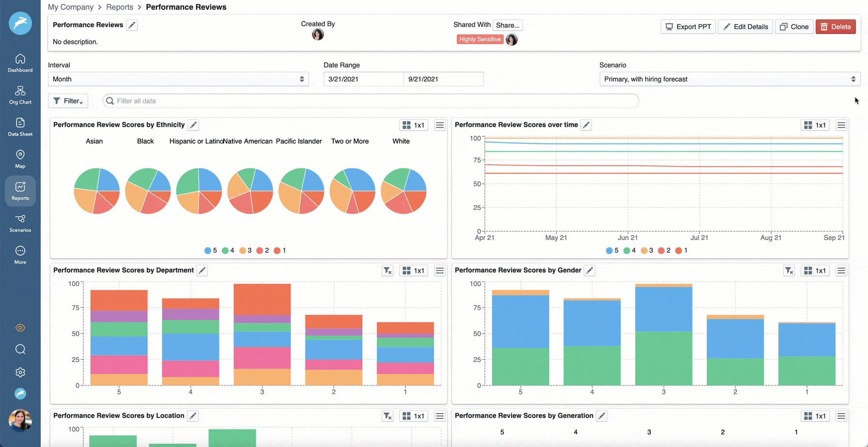The image size is (868, 447).
Task: Select My Company in the breadcrumb
Action: coord(71,7)
